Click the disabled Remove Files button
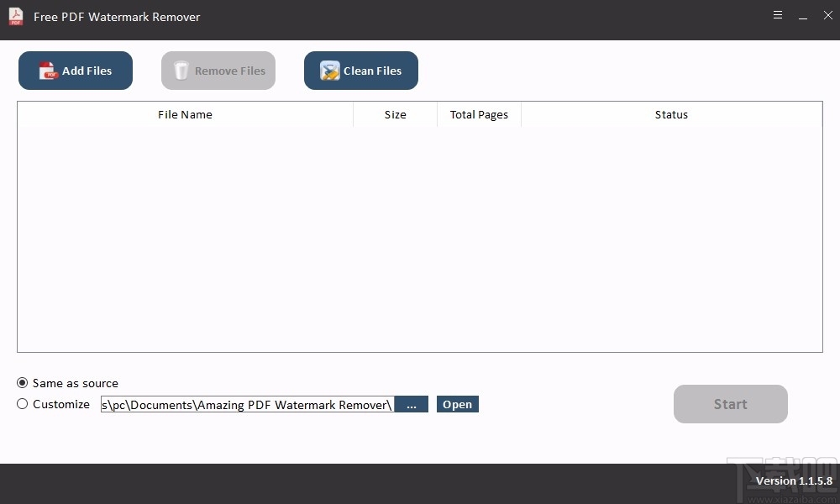 coord(218,71)
